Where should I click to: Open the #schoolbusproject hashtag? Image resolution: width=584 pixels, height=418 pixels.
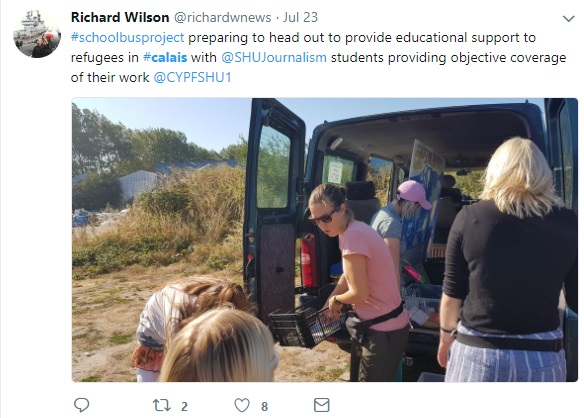tap(127, 38)
